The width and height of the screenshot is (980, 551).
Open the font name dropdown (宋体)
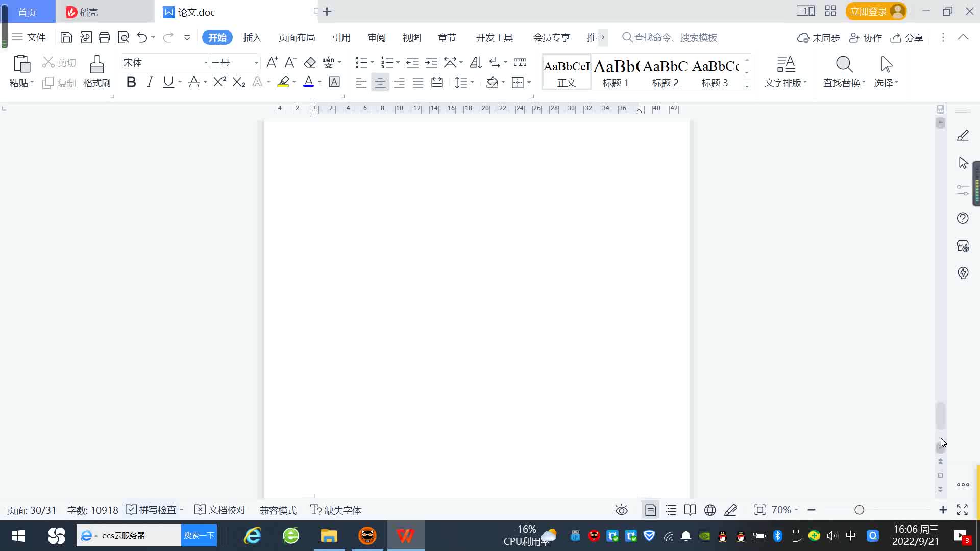tap(206, 63)
